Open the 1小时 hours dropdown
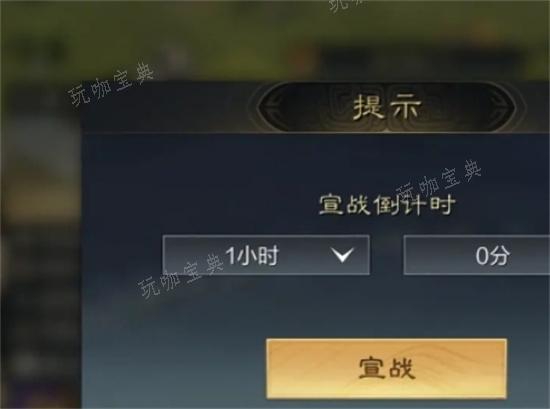The height and width of the screenshot is (409, 550). pos(266,255)
